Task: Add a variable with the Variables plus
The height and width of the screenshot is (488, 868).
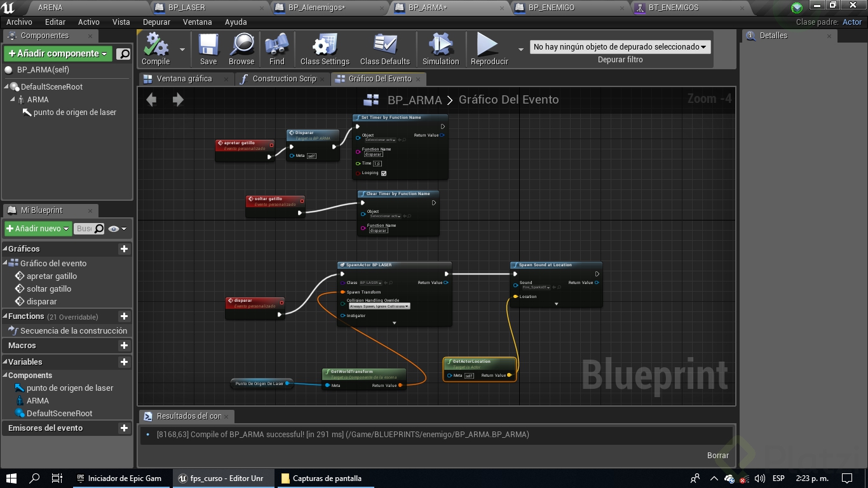Action: pos(124,362)
